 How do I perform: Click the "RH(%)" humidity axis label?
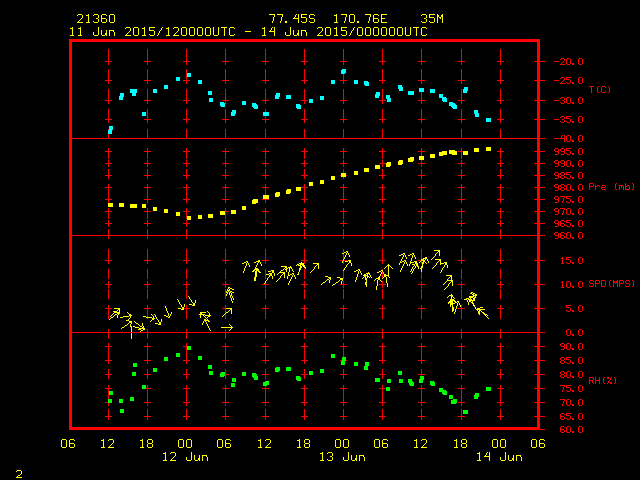[602, 380]
